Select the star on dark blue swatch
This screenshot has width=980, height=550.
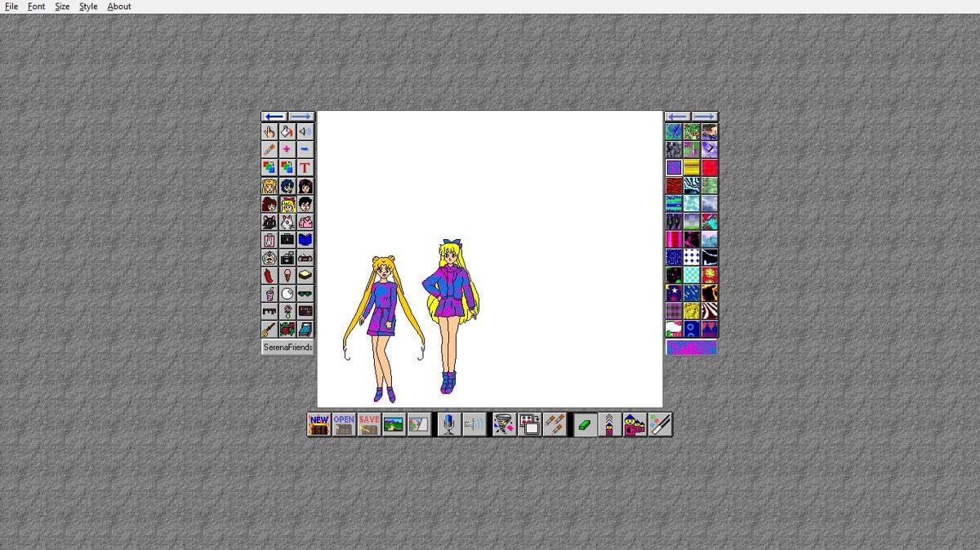coord(674,293)
